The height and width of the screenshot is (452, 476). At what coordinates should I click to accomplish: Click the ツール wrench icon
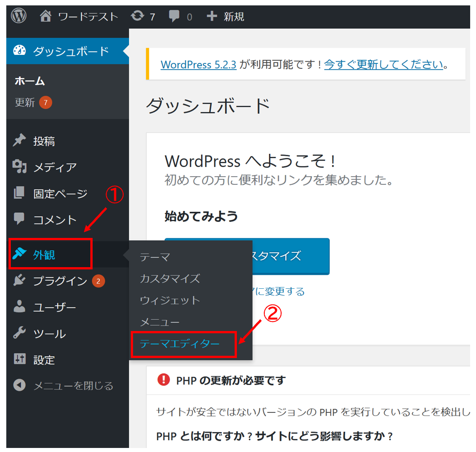coord(19,333)
